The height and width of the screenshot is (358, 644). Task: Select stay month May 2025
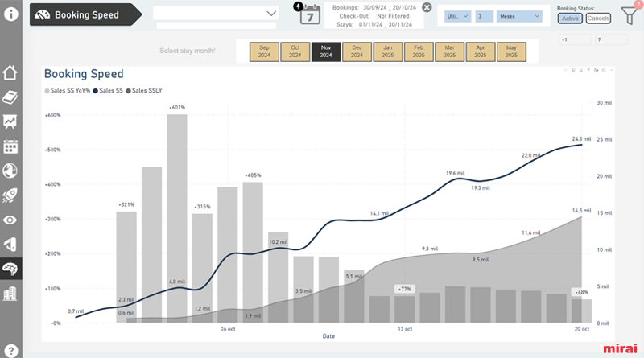[x=511, y=51]
